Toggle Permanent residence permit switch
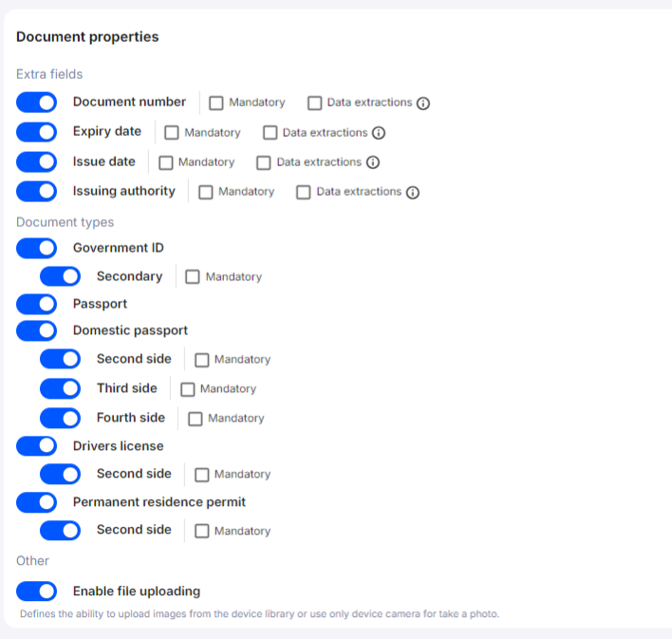 [37, 502]
